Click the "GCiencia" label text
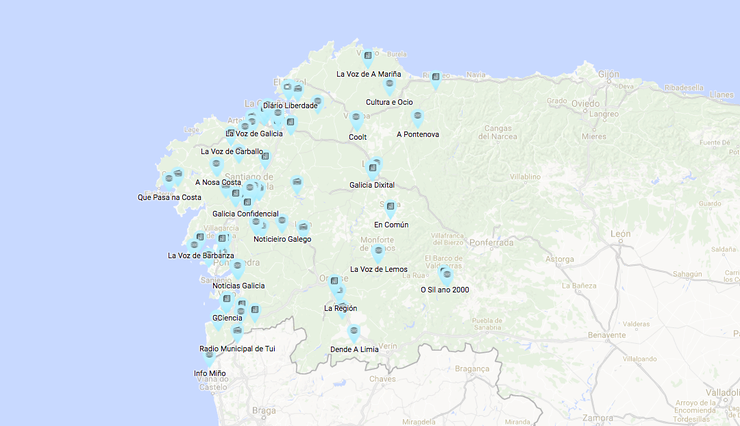Image resolution: width=740 pixels, height=426 pixels. [227, 318]
